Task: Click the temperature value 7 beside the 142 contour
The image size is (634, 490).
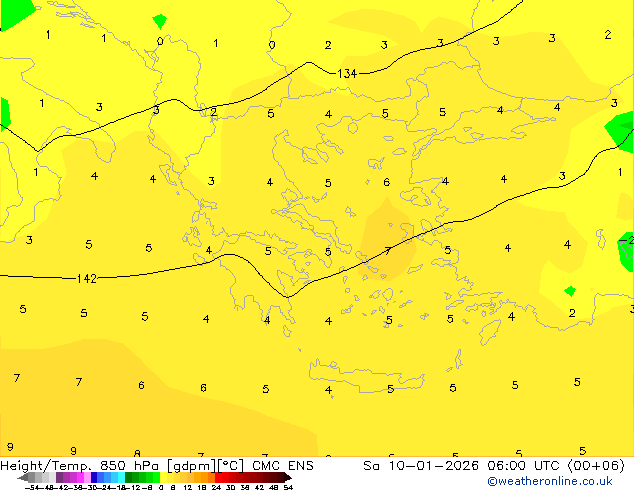Action: tap(387, 251)
